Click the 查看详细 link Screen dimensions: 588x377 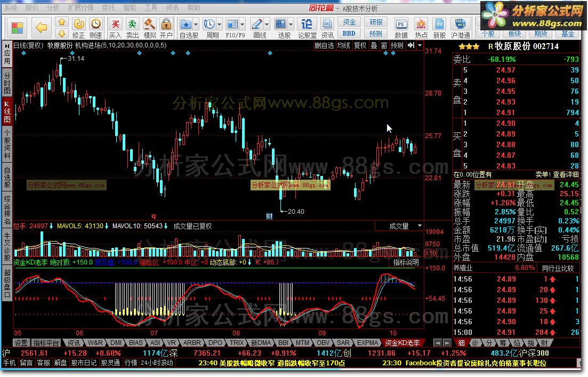pos(566,174)
